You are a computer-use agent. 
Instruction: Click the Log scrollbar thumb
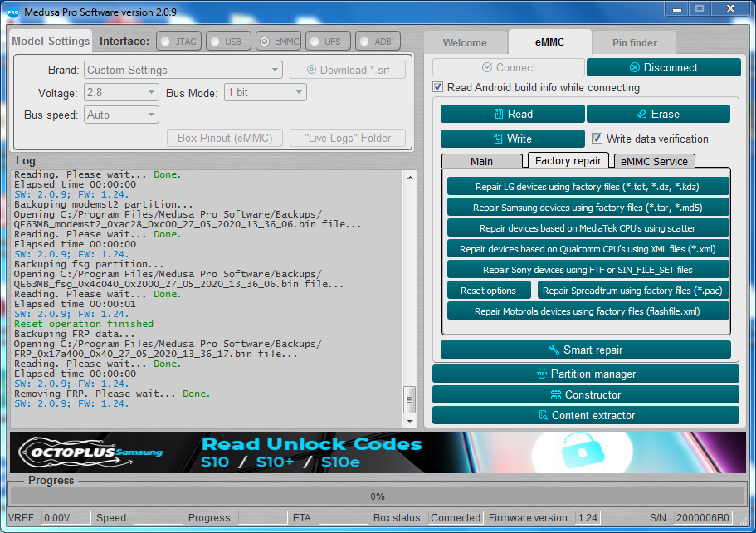tap(409, 399)
